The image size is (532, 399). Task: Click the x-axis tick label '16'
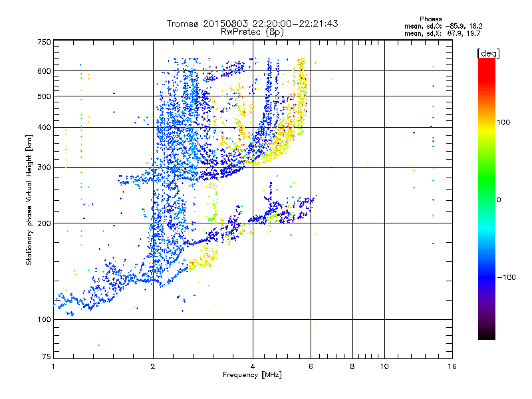(x=452, y=366)
